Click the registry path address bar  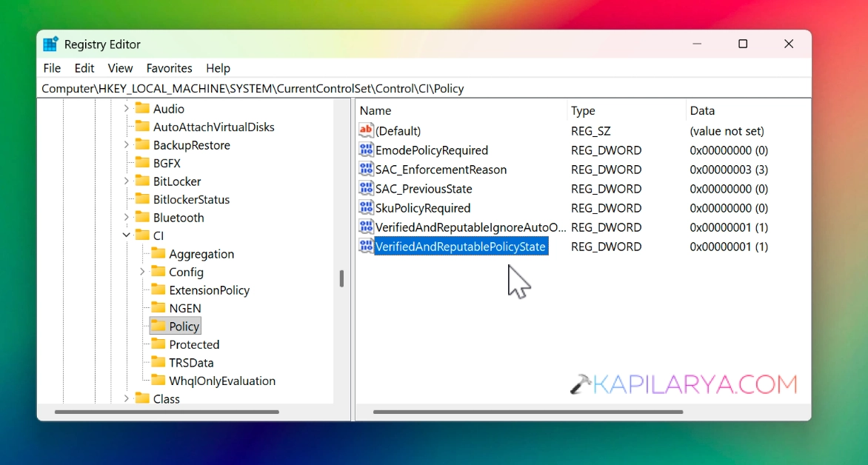(424, 89)
